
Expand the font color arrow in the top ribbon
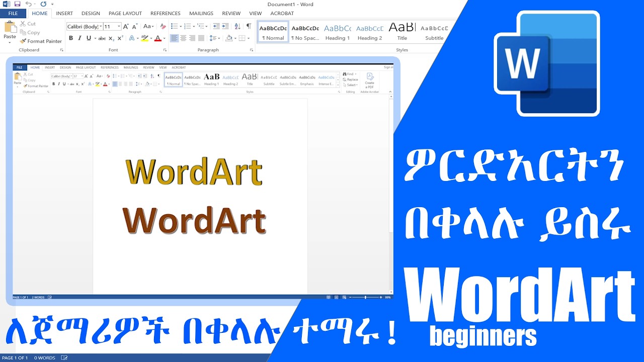[x=164, y=38]
